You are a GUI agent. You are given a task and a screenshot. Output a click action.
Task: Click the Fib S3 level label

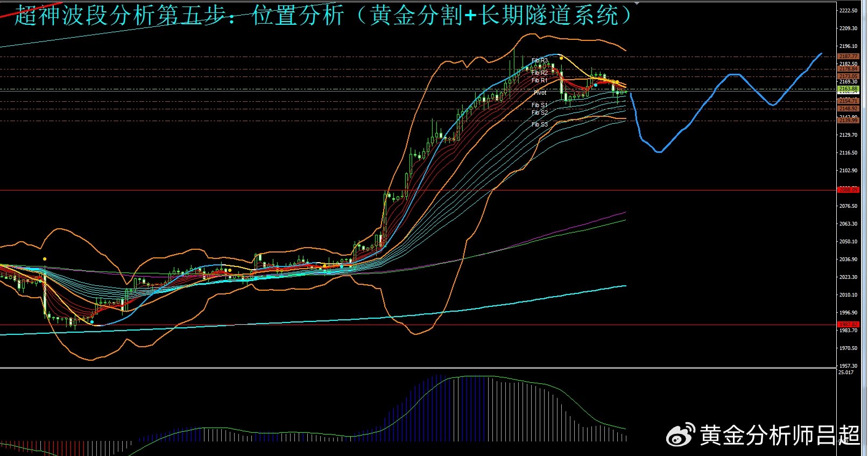coord(539,124)
